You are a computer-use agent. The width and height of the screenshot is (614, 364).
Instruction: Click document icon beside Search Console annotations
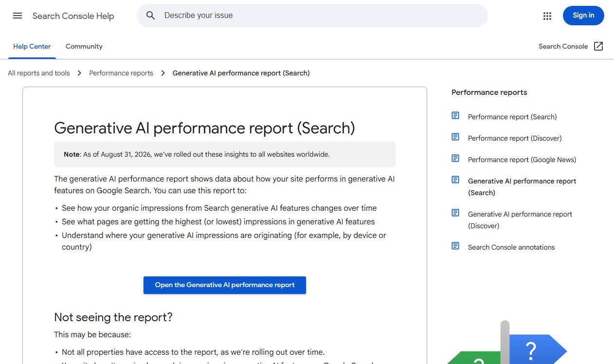pyautogui.click(x=455, y=246)
